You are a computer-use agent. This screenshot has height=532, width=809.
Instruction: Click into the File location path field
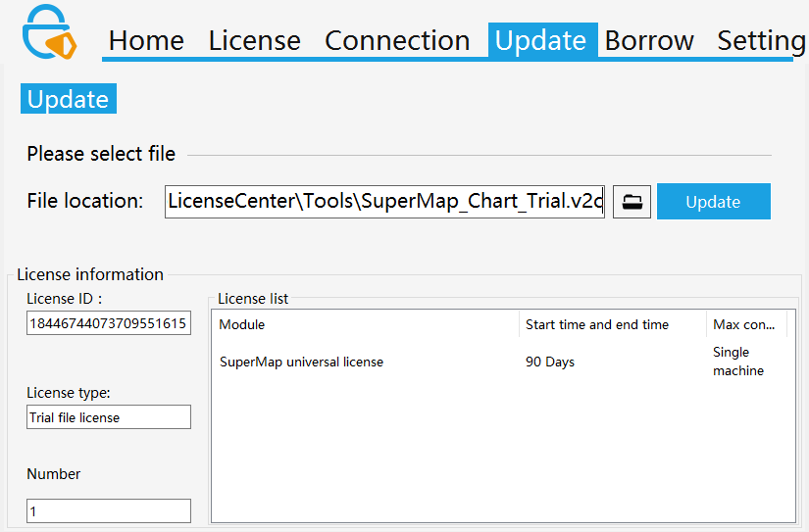point(384,201)
